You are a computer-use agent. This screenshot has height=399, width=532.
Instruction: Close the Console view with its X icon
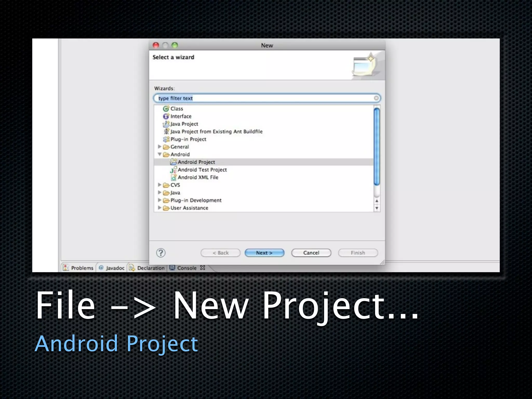click(203, 268)
